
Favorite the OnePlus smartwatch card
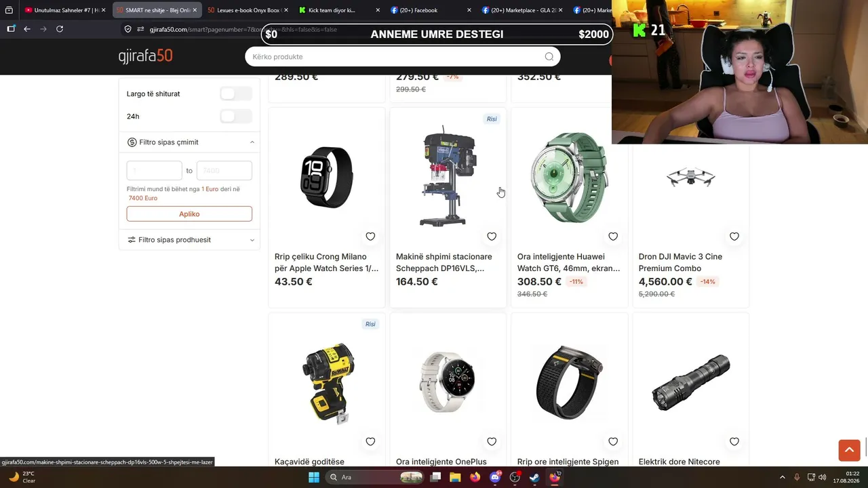point(492,442)
